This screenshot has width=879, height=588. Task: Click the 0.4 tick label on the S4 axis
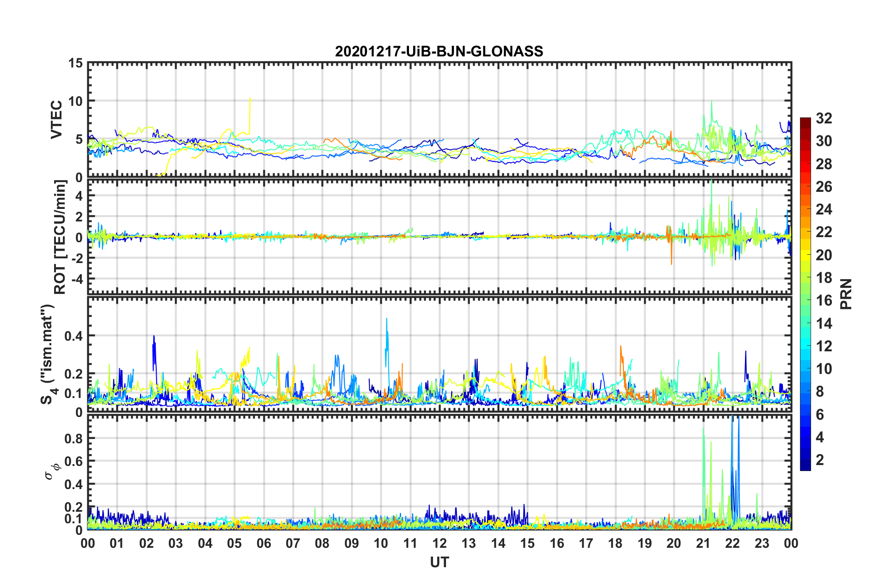73,336
